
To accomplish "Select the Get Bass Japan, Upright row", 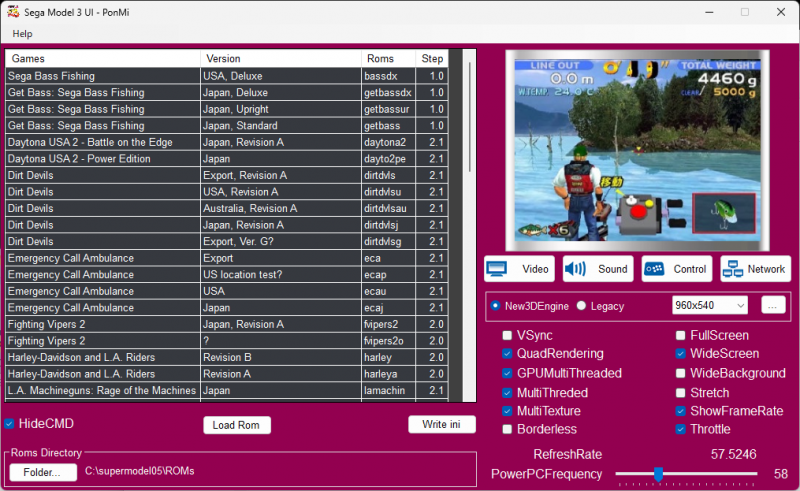I will tap(227, 109).
